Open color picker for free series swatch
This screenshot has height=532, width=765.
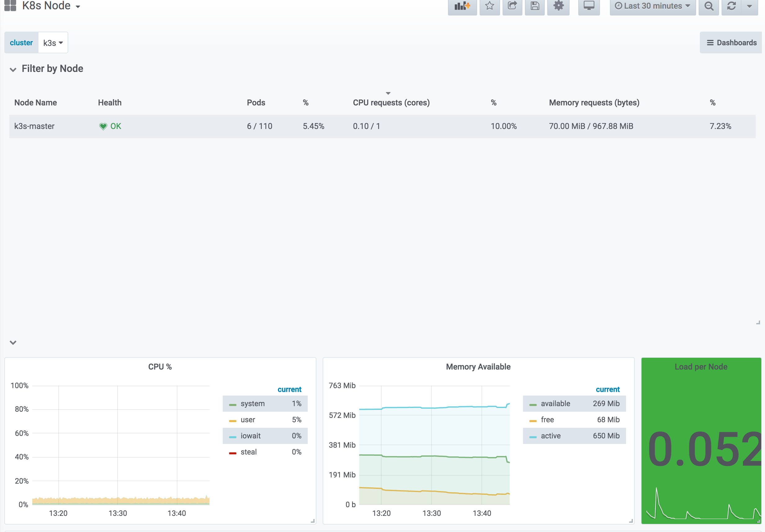point(533,421)
